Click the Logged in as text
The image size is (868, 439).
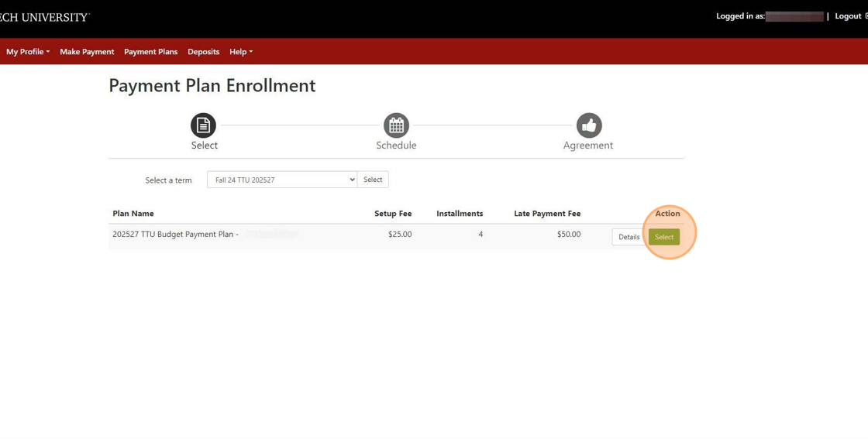point(740,16)
